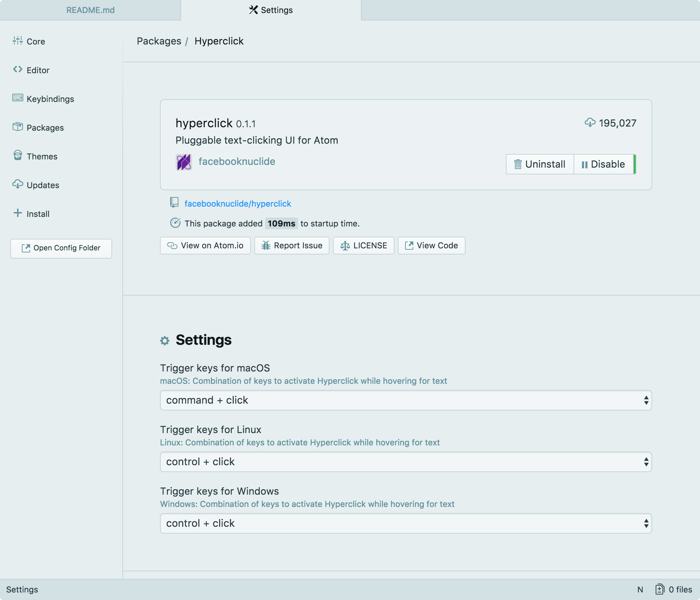The width and height of the screenshot is (700, 600).
Task: Click the download count cloud icon
Action: click(x=591, y=123)
